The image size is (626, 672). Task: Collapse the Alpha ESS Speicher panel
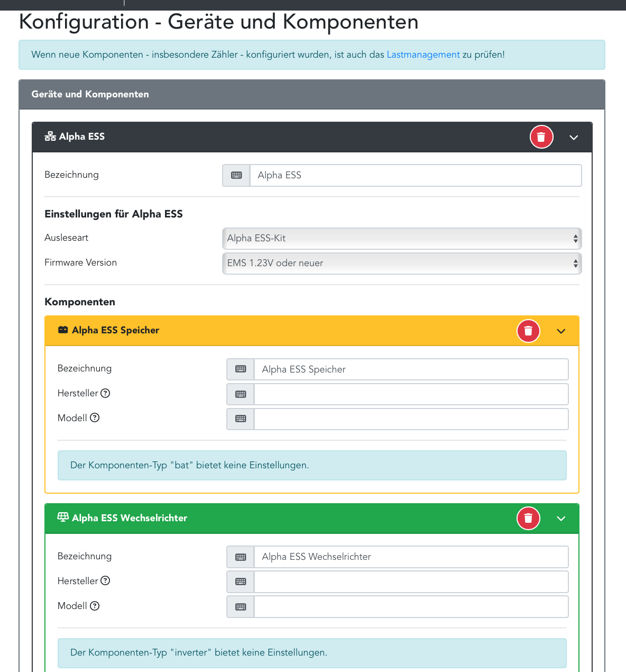[x=561, y=331]
